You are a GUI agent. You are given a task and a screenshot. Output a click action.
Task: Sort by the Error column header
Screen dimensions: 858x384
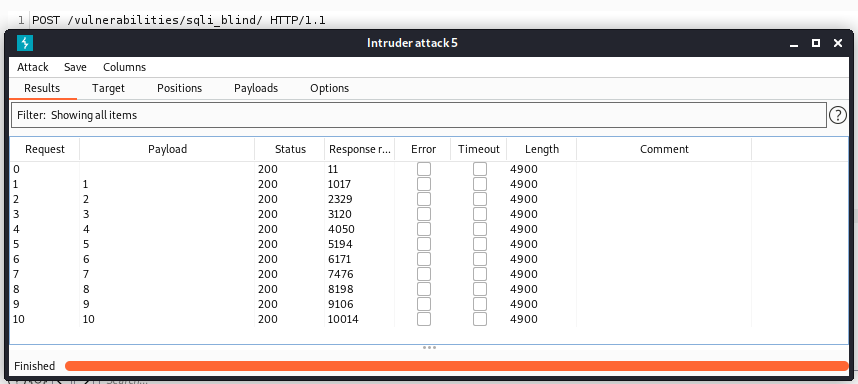pyautogui.click(x=424, y=149)
